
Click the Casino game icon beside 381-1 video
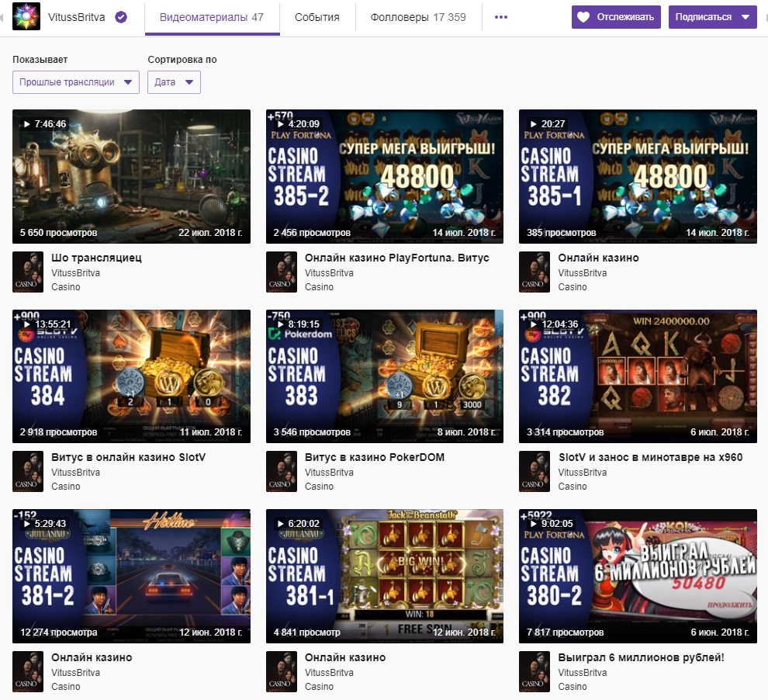click(281, 671)
